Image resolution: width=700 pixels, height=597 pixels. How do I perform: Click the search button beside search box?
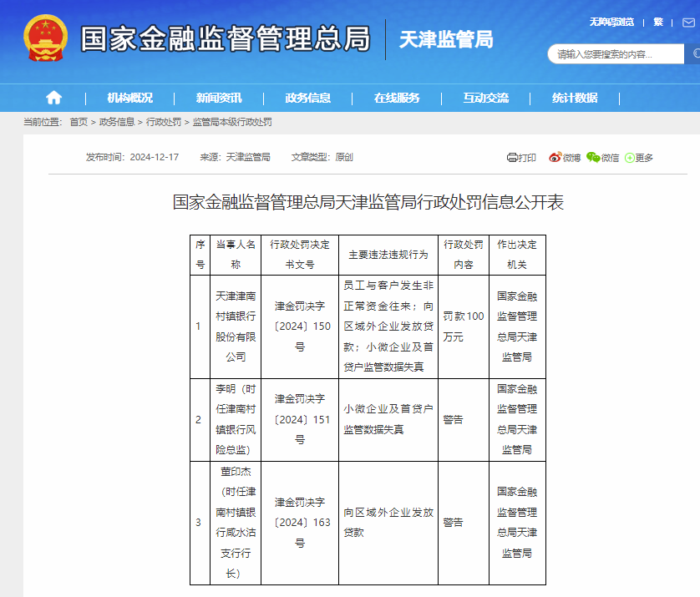tap(692, 53)
